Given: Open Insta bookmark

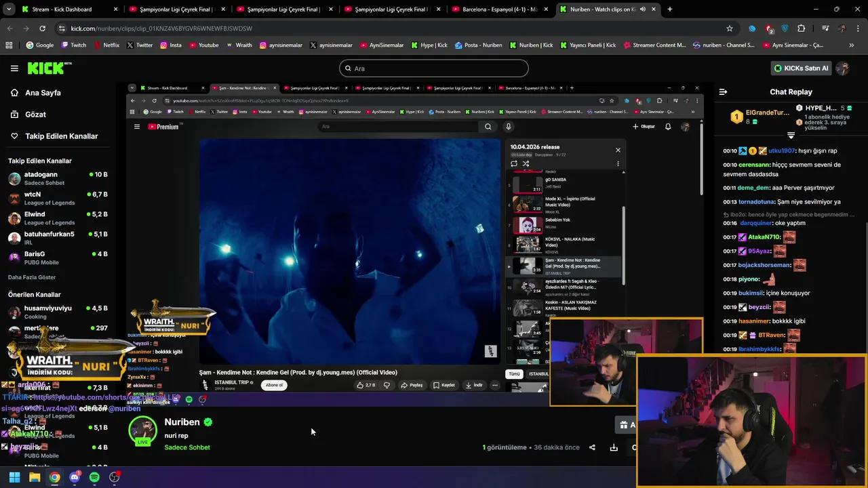Looking at the screenshot, I should tap(170, 45).
